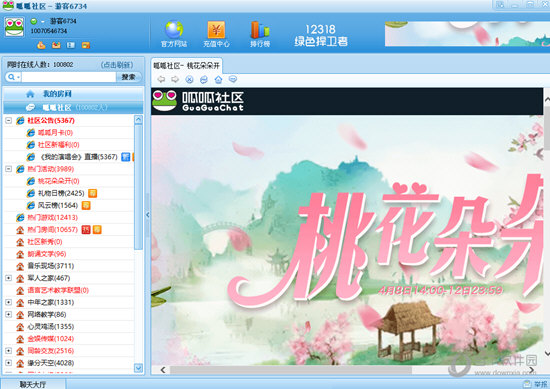Click the orange card icon under the username

pyautogui.click(x=86, y=45)
